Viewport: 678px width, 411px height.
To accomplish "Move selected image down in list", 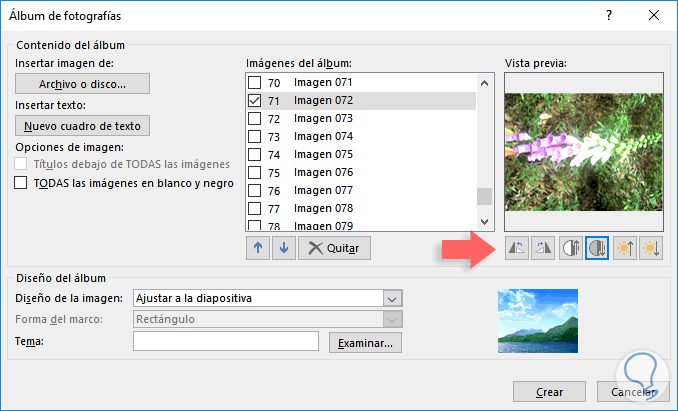I will [282, 248].
